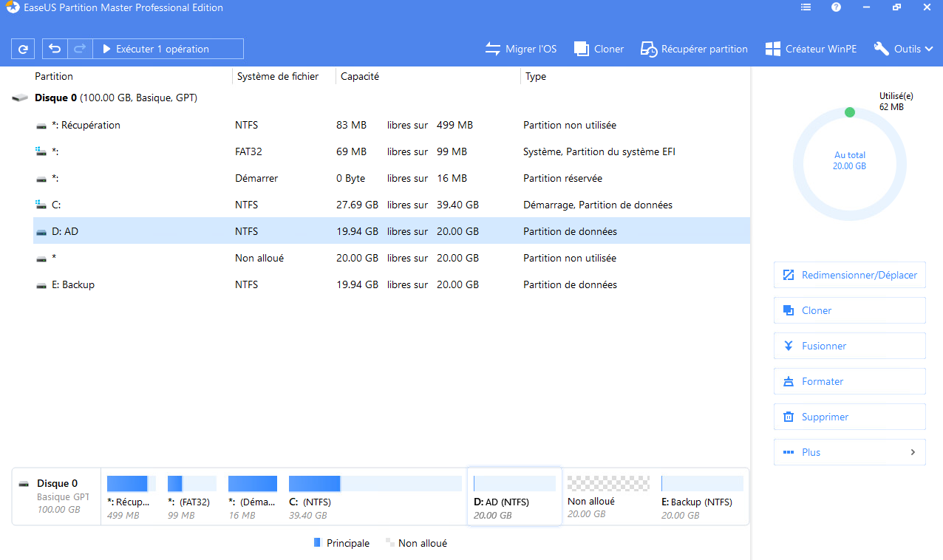
Task: Click the WinPE Windows logo icon
Action: pyautogui.click(x=773, y=49)
